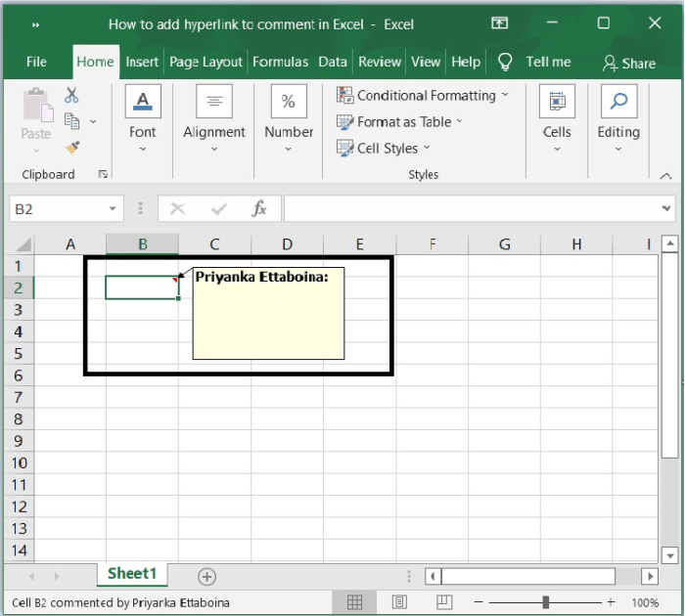Click the Select All corner triangle
685x616 pixels.
pyautogui.click(x=23, y=244)
